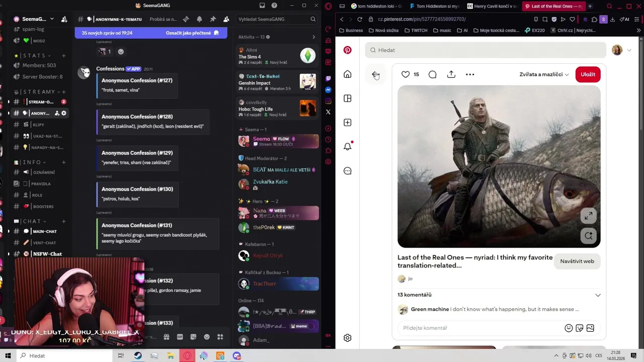Viewport: 644px width, 362px height.
Task: Click Navštívit web button
Action: click(577, 261)
